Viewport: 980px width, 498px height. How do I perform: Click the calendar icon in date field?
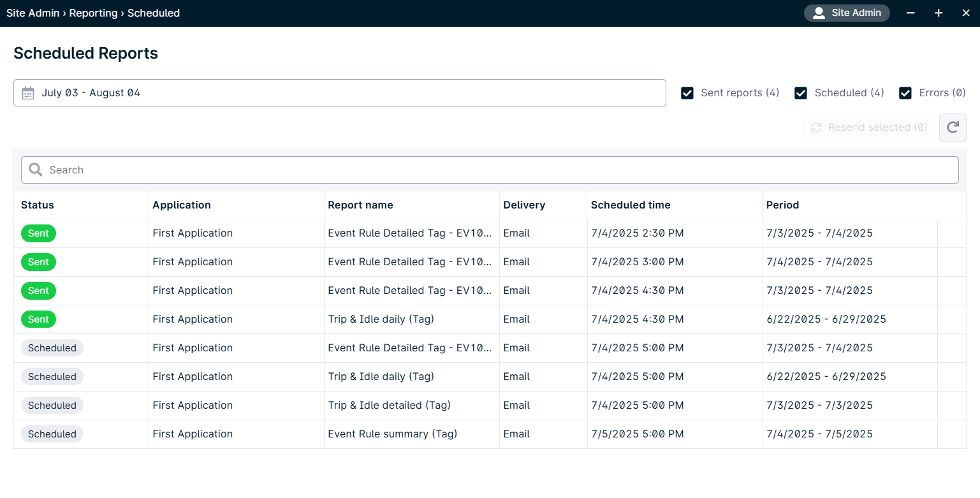28,93
